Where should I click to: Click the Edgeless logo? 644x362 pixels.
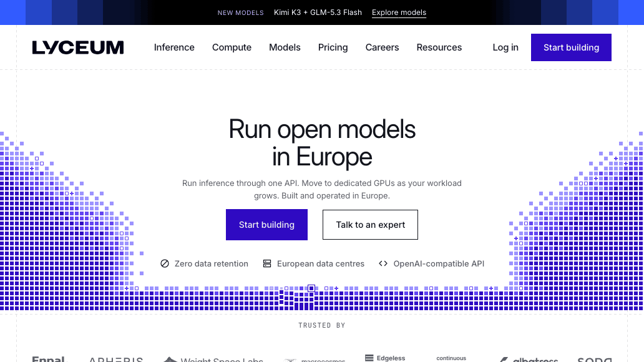click(x=385, y=358)
